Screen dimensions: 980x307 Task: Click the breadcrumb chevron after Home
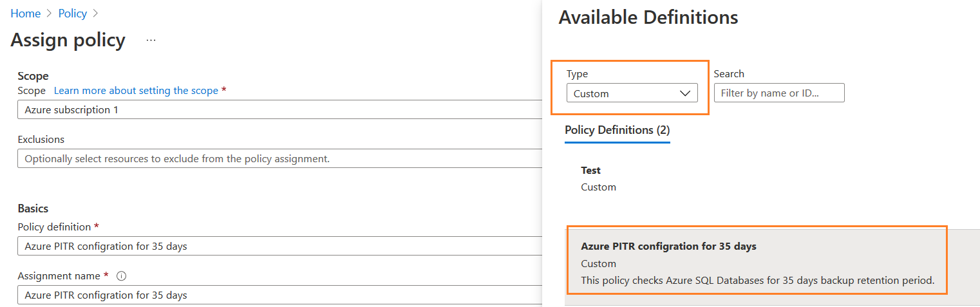(x=50, y=14)
